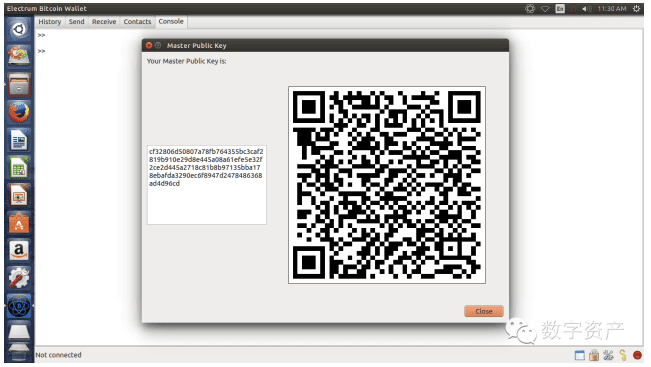
Task: Open LibreOffice Writer from the launcher
Action: coord(19,140)
